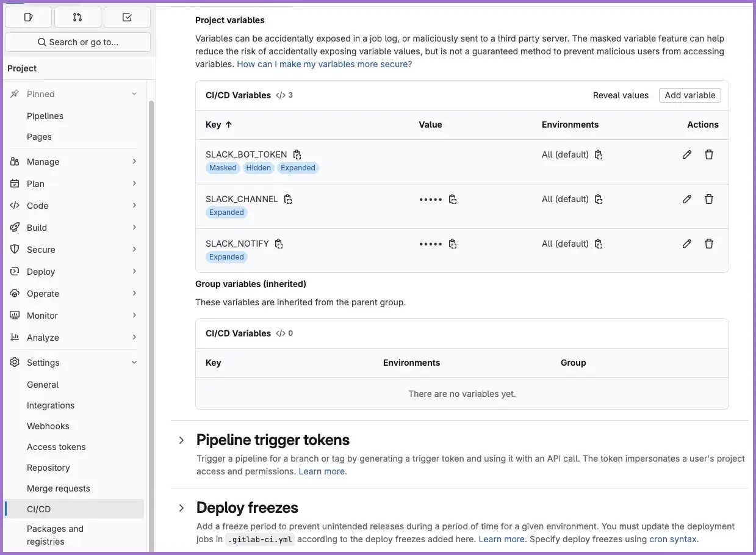This screenshot has height=555, width=756.
Task: Reveal values of CI/CD variables
Action: (621, 95)
